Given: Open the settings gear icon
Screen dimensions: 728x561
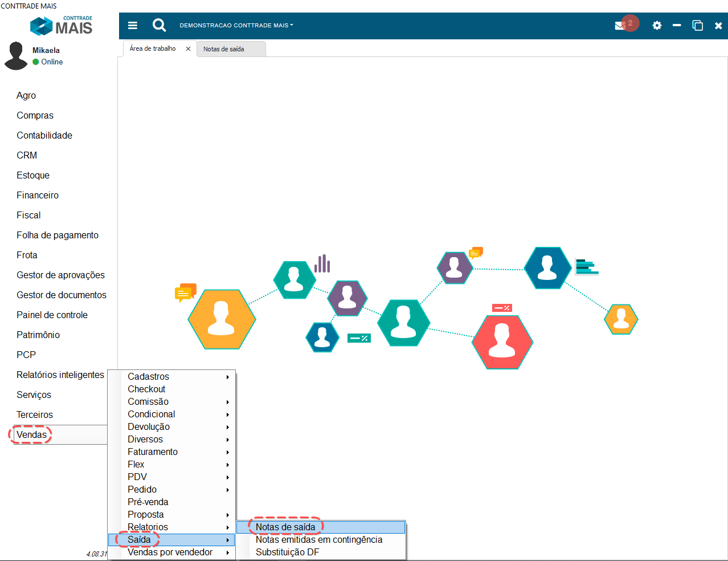Looking at the screenshot, I should (x=657, y=26).
